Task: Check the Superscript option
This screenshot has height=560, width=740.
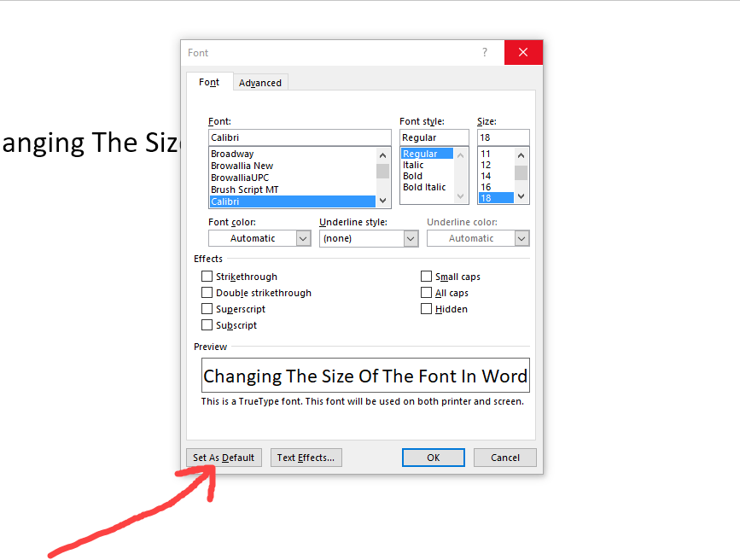Action: [x=207, y=308]
